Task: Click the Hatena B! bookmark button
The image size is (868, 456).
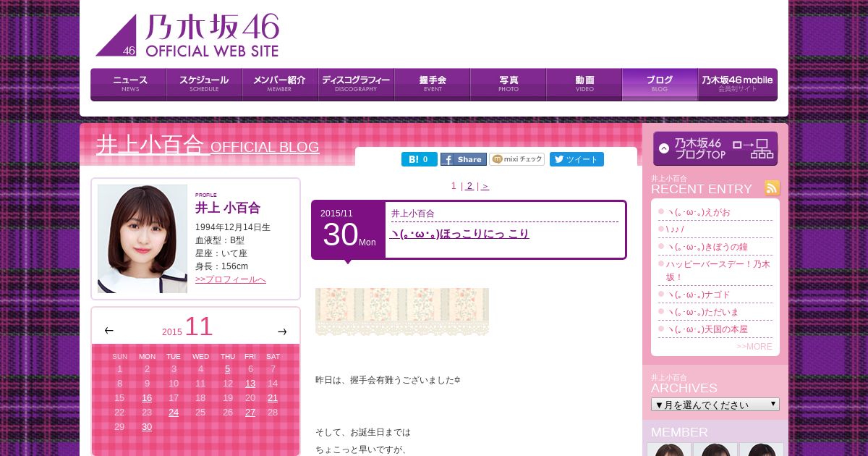Action: click(420, 159)
